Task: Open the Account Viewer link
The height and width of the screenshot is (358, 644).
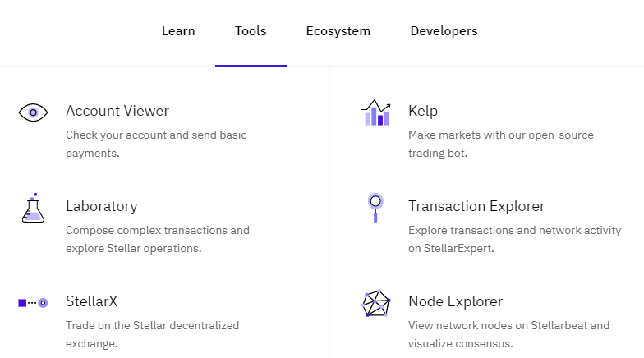Action: 117,111
